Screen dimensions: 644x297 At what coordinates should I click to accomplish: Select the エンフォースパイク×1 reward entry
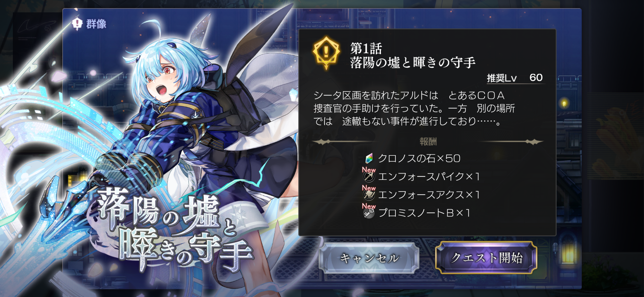429,177
